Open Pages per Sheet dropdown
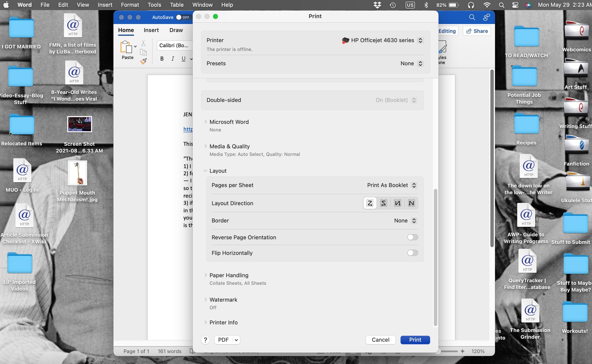This screenshot has width=592, height=364. [x=392, y=185]
